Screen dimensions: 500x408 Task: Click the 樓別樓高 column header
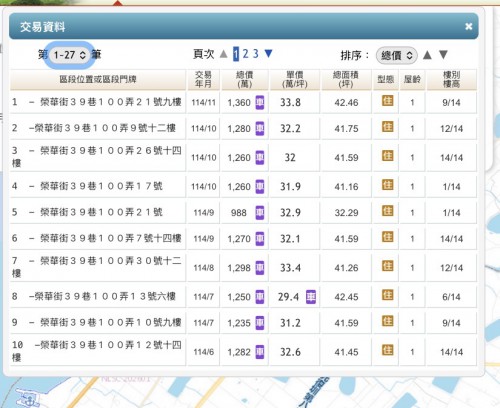click(x=451, y=79)
